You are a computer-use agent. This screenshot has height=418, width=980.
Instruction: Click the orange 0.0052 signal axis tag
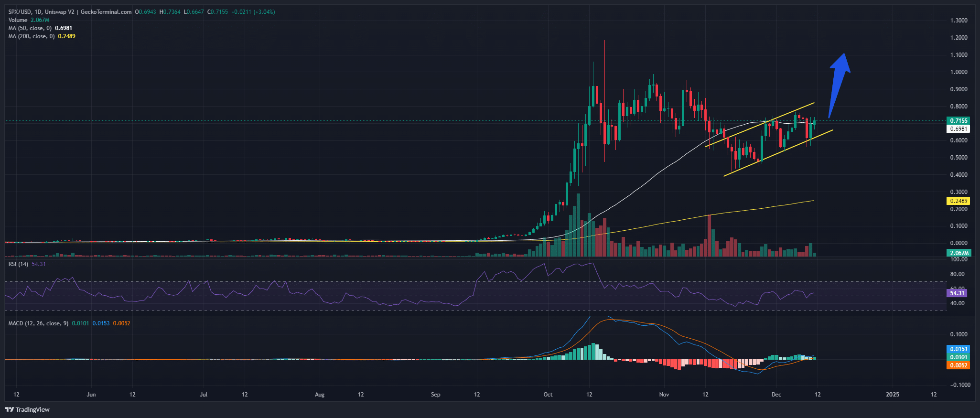[958, 365]
